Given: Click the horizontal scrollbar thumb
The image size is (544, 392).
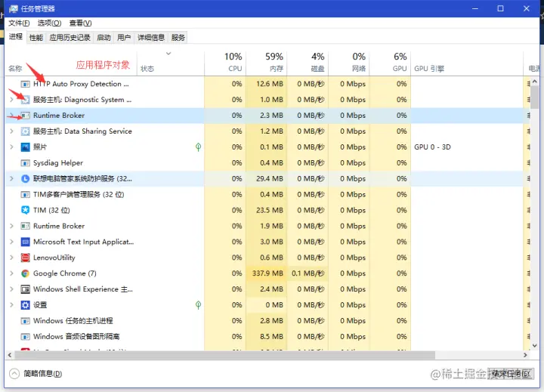Looking at the screenshot, I should [x=225, y=355].
